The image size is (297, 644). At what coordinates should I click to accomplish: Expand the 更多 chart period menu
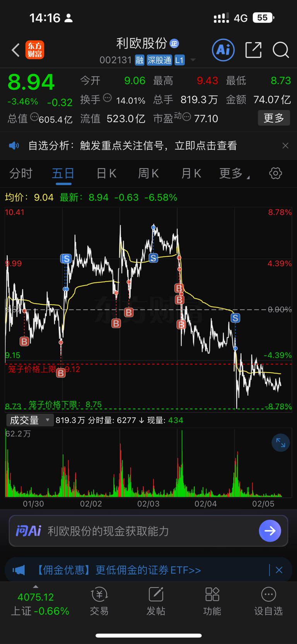234,173
